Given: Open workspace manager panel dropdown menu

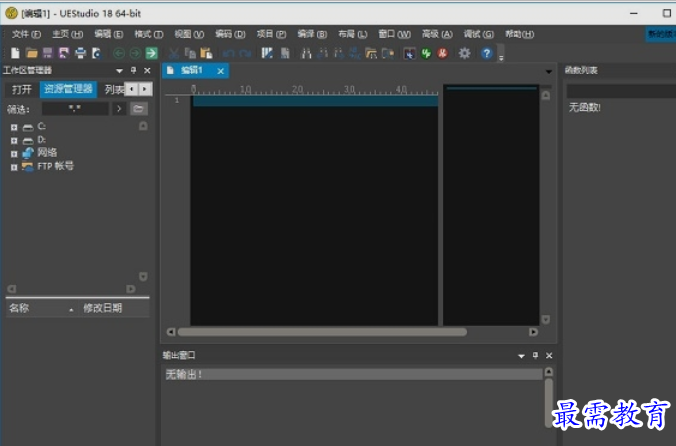Looking at the screenshot, I should pyautogui.click(x=119, y=70).
